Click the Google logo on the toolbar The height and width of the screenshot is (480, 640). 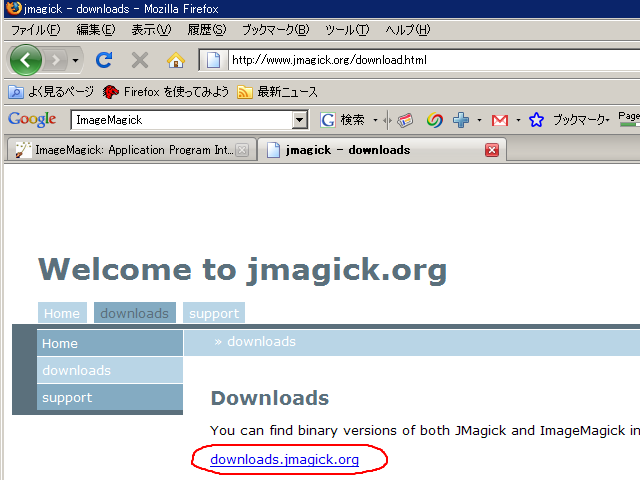point(32,119)
